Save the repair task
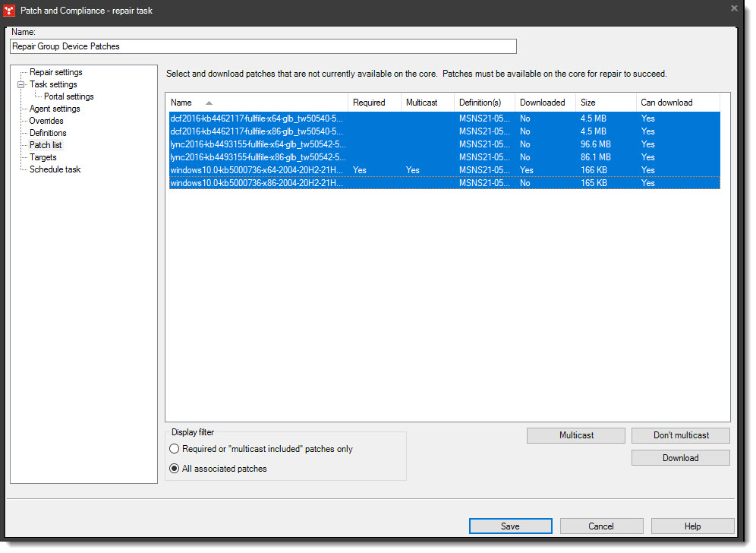 point(510,526)
